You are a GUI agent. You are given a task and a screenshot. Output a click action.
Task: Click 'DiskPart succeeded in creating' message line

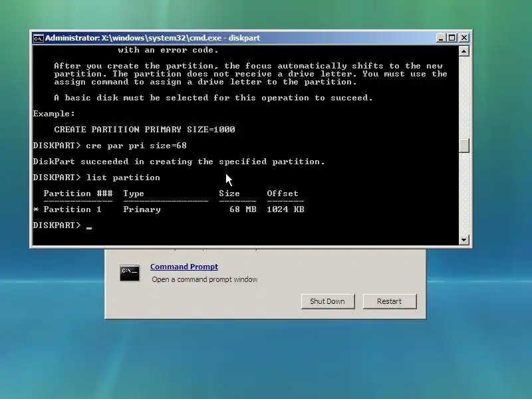click(x=179, y=162)
